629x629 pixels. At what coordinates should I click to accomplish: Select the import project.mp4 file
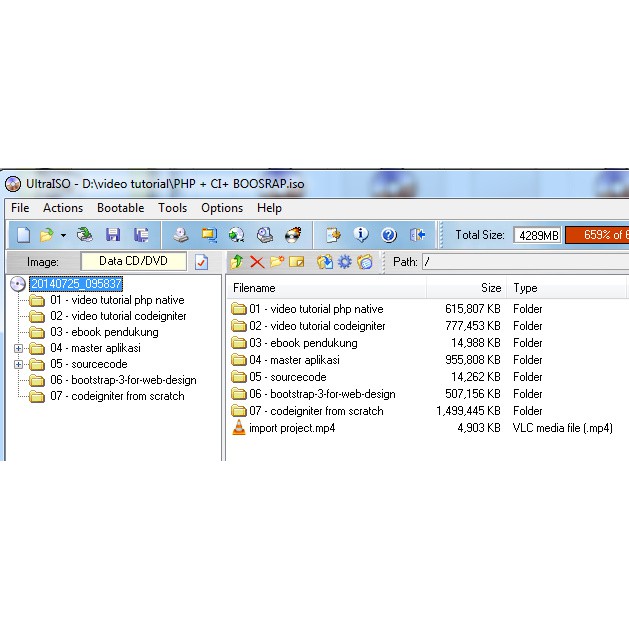pos(292,428)
